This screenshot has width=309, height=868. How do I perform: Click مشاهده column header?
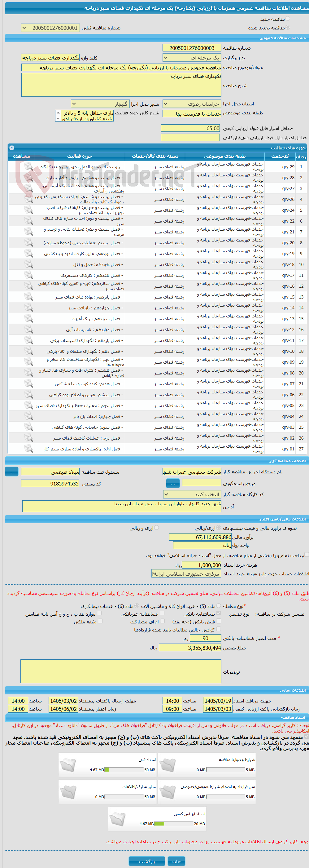21,156
